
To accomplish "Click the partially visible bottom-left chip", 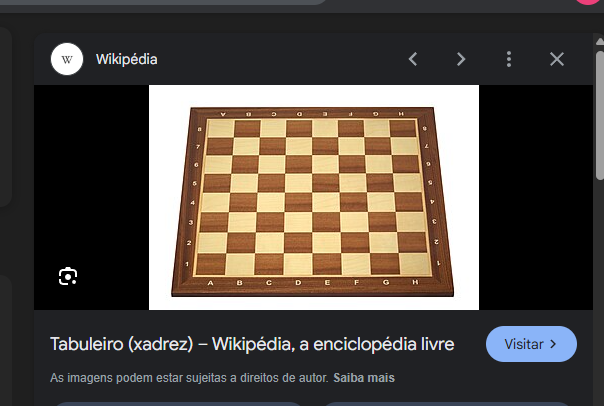I will (x=177, y=404).
